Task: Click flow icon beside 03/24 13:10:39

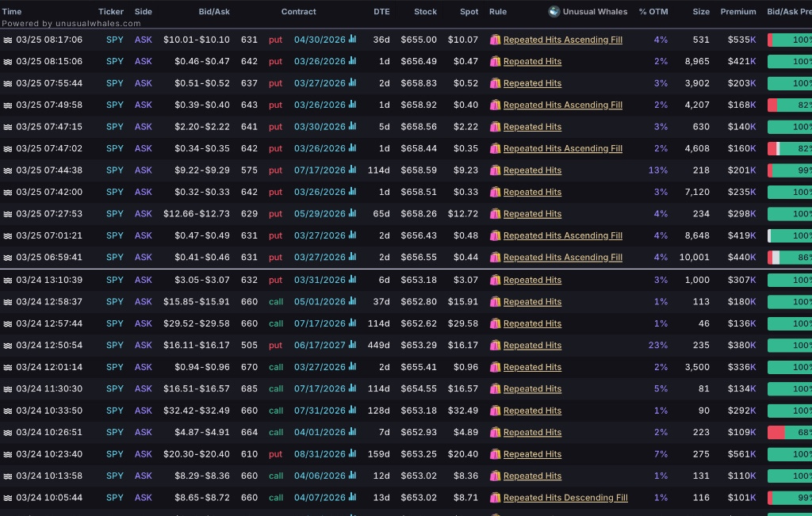Action: click(8, 280)
